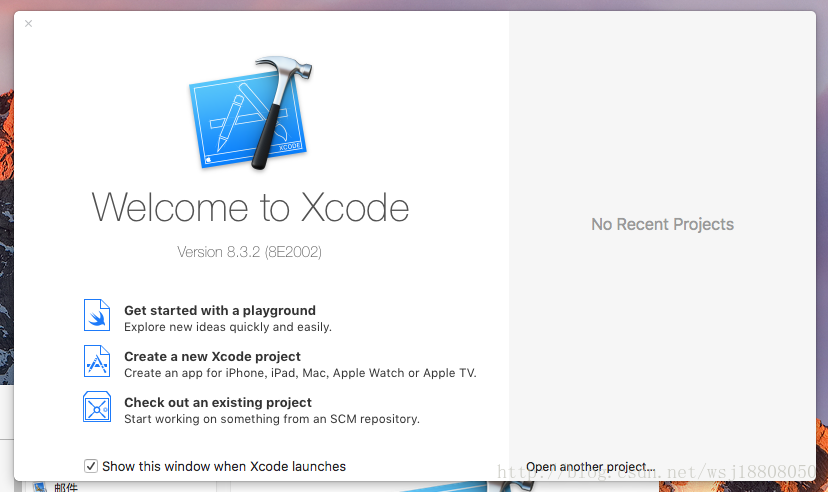828x492 pixels.
Task: Click the large Xcode hammer logo
Action: 251,113
